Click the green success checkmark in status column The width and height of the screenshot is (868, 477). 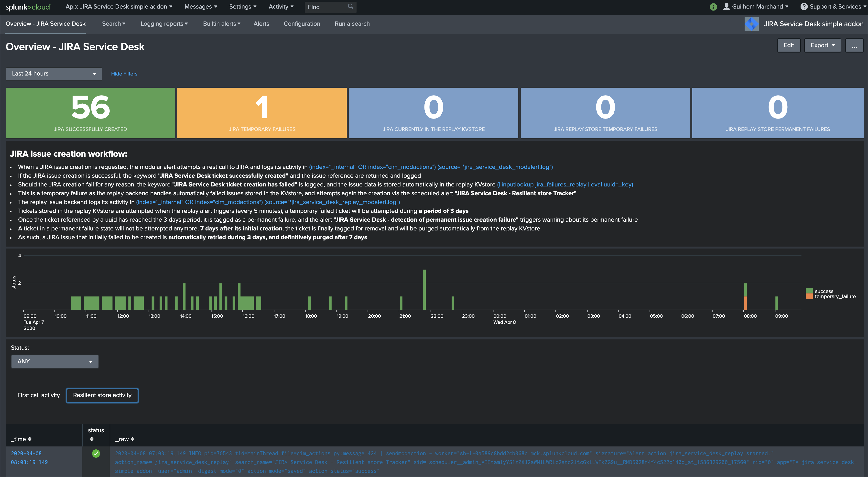(x=96, y=454)
